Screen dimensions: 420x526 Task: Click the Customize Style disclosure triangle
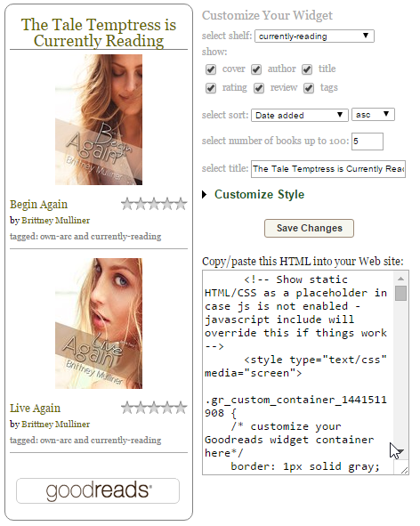(x=205, y=195)
